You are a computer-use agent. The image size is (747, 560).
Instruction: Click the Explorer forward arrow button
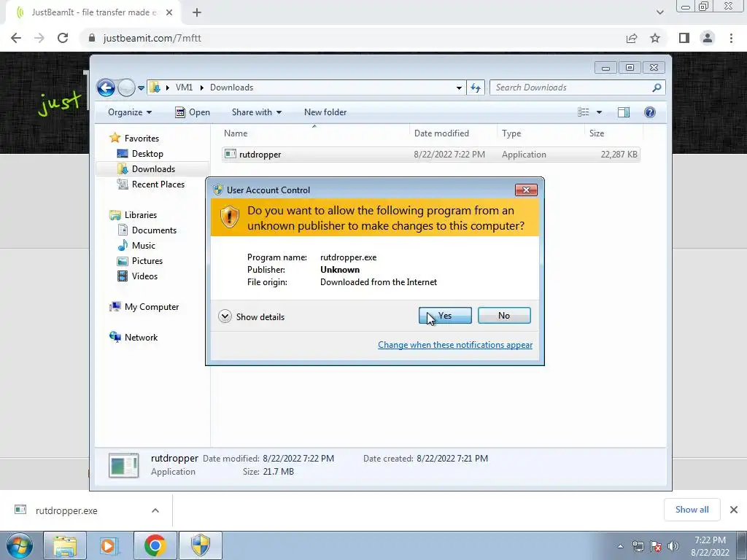[126, 87]
